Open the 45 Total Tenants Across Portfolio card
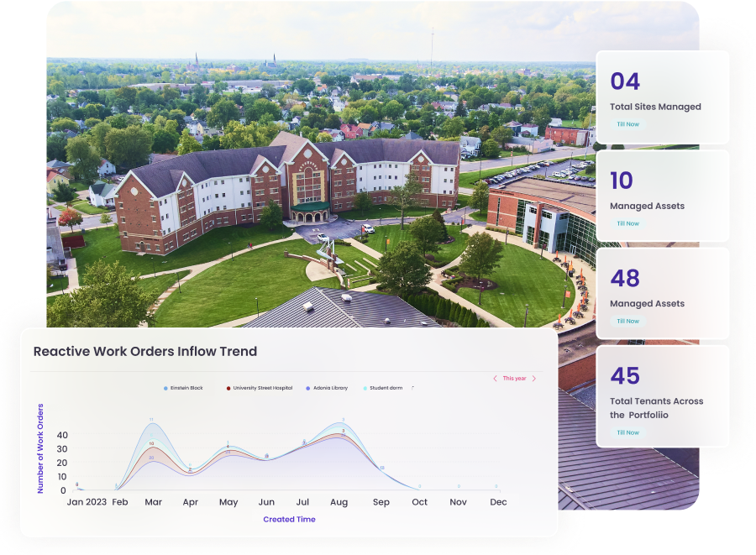The width and height of the screenshot is (756, 555). (x=662, y=395)
